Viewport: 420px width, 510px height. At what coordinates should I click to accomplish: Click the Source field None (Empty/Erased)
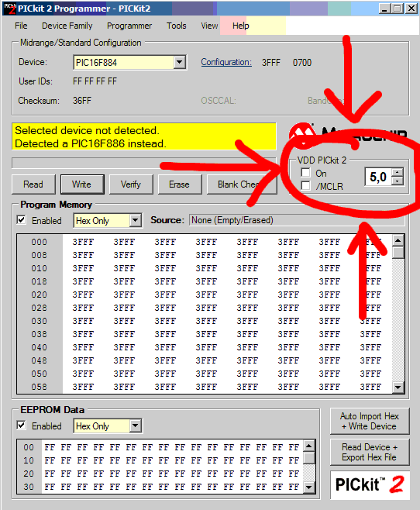297,220
